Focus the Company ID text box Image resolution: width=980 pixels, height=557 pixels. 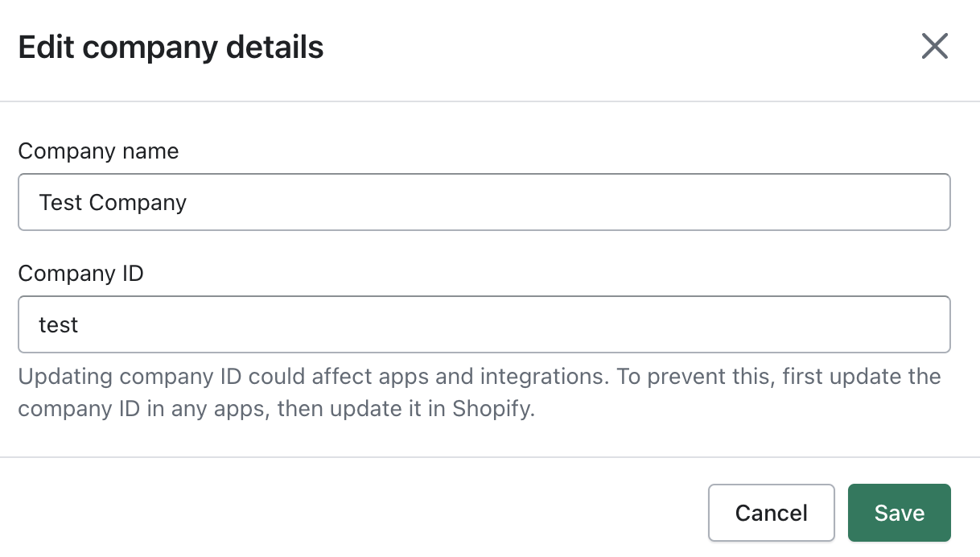(x=484, y=324)
